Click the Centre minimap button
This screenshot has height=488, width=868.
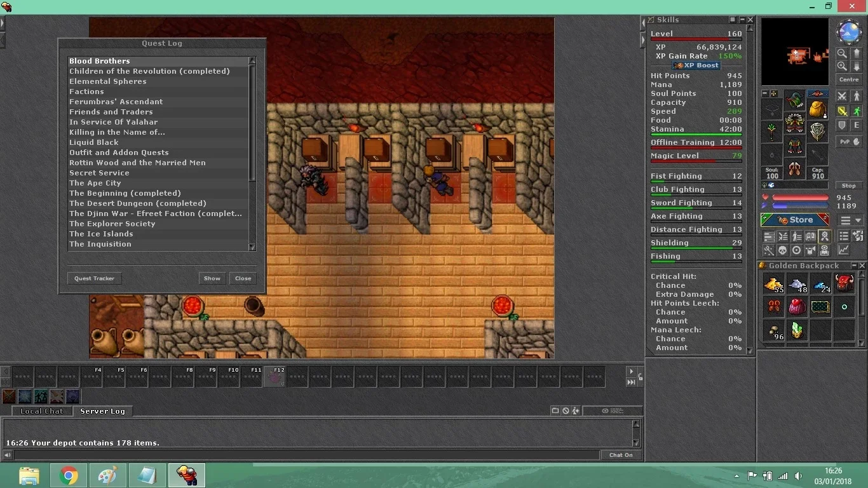[849, 79]
